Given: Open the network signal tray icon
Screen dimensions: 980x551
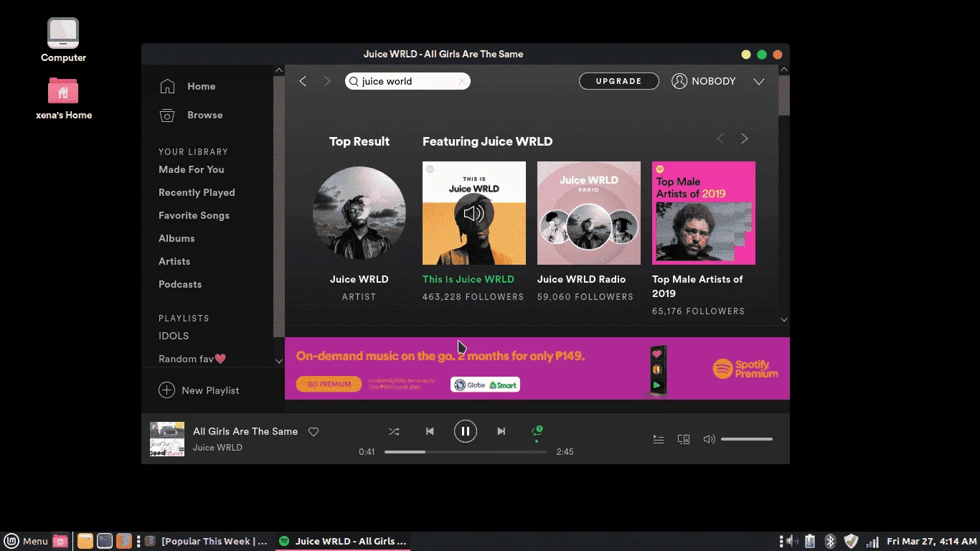Looking at the screenshot, I should (872, 541).
